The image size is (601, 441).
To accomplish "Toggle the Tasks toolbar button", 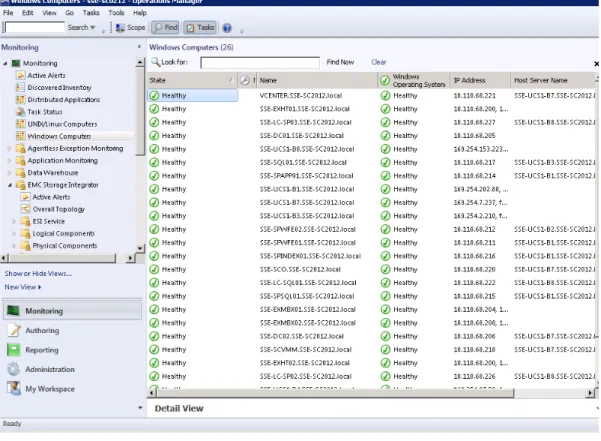I will point(200,28).
